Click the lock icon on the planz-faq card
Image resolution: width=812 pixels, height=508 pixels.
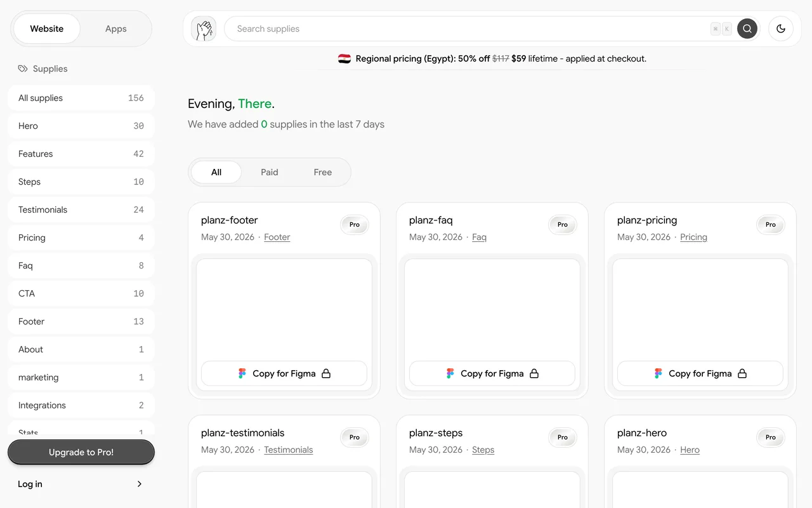point(534,373)
